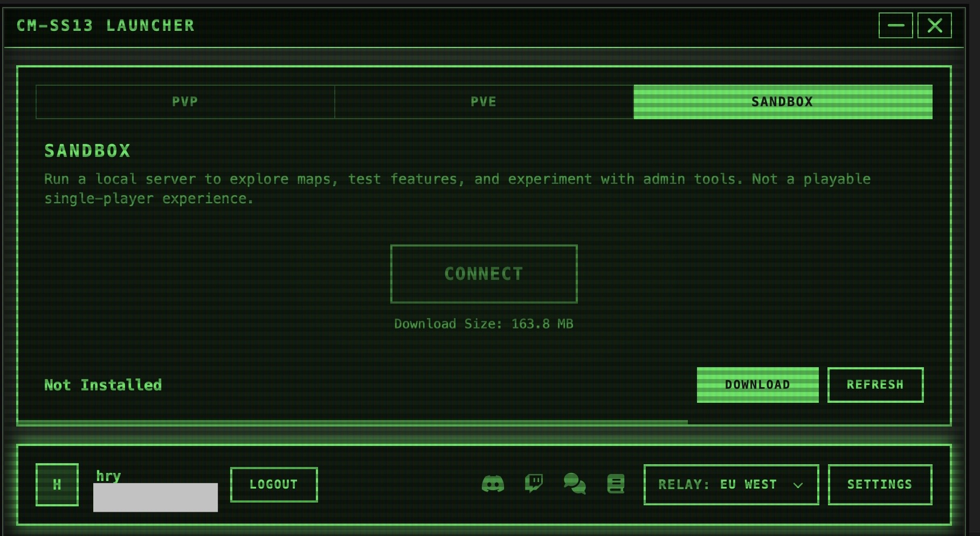Click the H user avatar
Image resolution: width=980 pixels, height=536 pixels.
(x=57, y=485)
